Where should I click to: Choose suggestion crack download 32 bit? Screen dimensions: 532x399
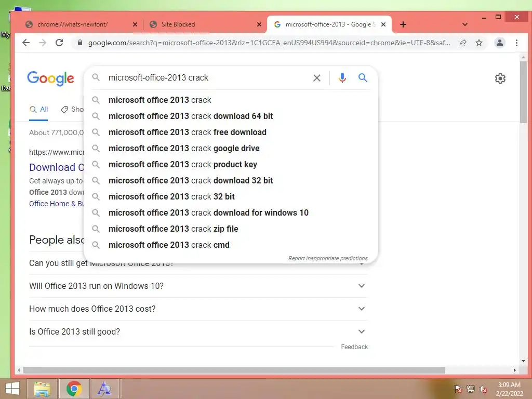231,180
